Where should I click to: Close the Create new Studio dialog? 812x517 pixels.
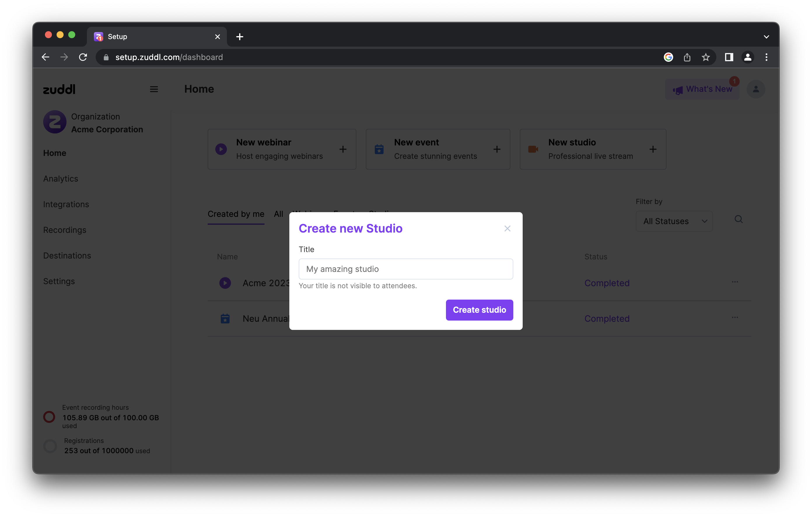tap(507, 228)
